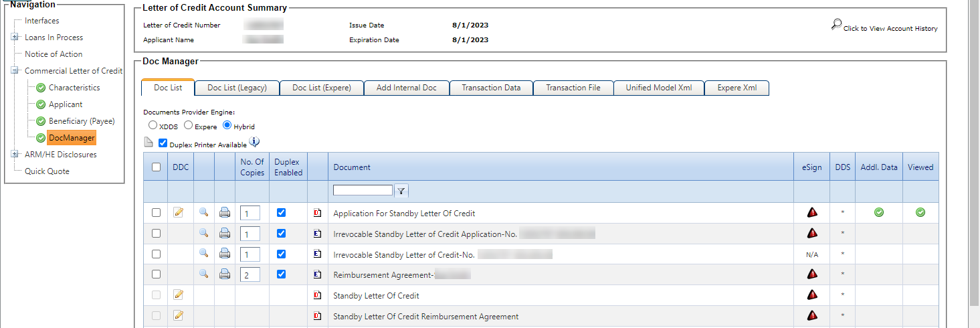This screenshot has height=328, width=980.
Task: Open the Transaction Data tab
Action: 491,88
